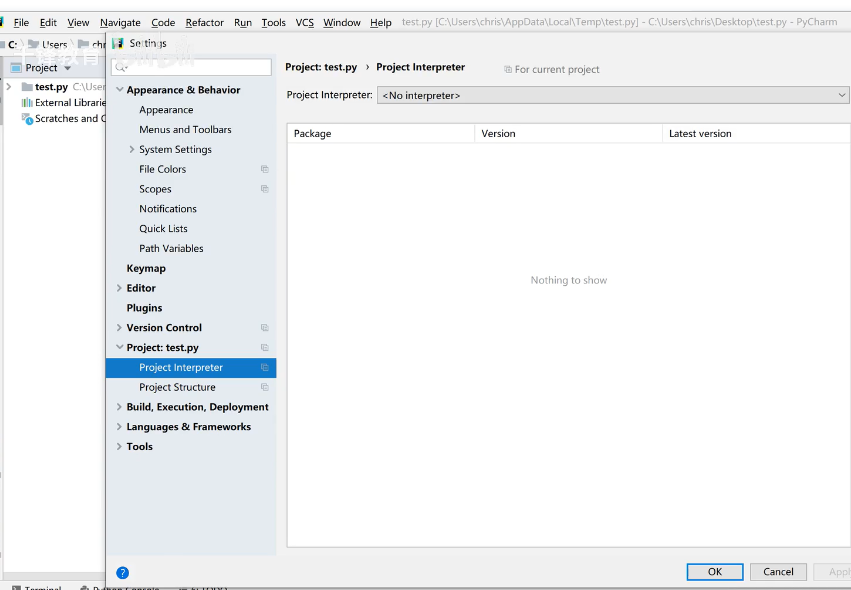Image resolution: width=851 pixels, height=590 pixels.
Task: Open the Help menu
Action: (380, 22)
